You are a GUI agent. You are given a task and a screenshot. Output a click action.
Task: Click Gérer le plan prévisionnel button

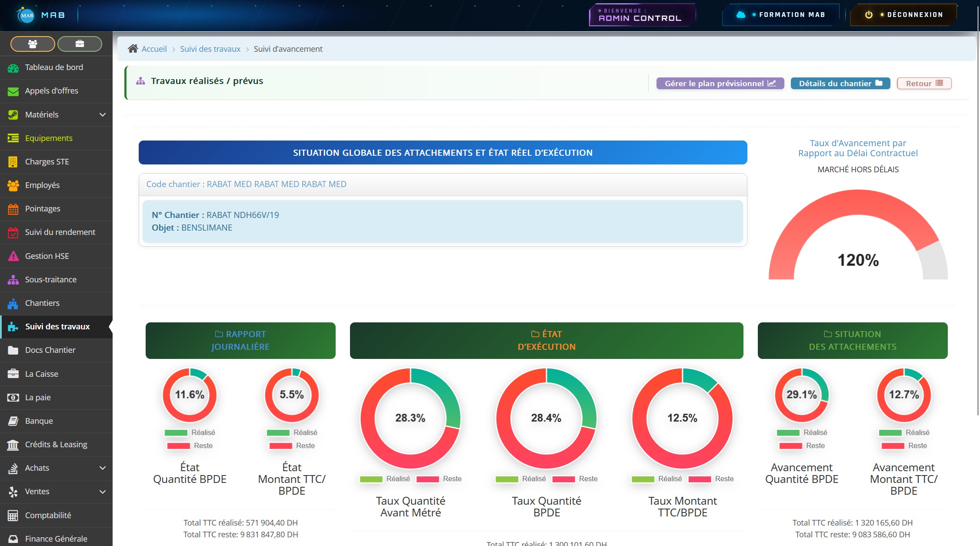click(x=720, y=84)
